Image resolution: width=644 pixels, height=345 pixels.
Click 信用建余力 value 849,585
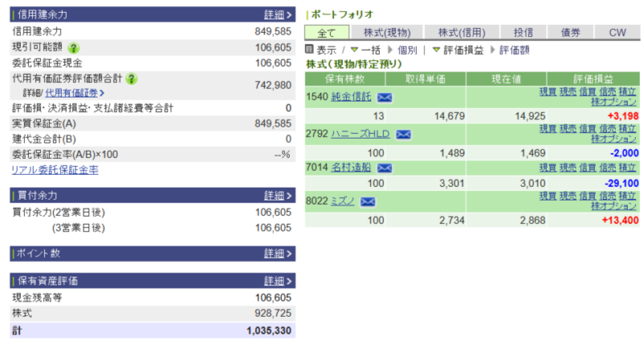(x=273, y=31)
